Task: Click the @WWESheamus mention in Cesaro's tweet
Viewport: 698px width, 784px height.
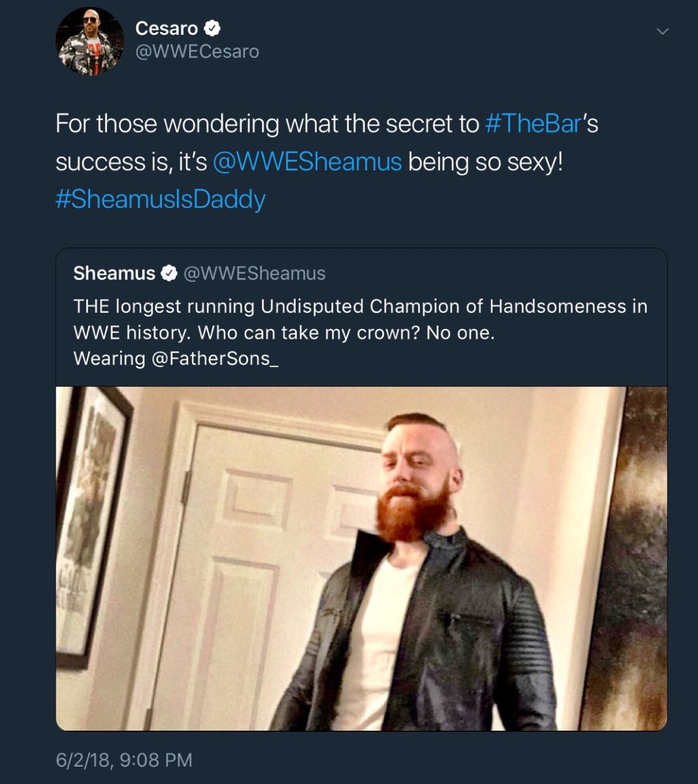Action: (307, 162)
